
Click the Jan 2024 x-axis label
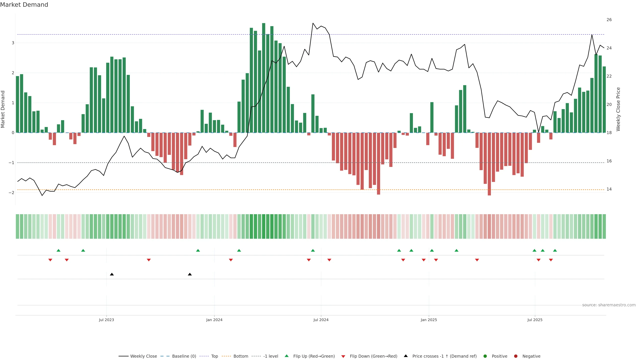214,320
